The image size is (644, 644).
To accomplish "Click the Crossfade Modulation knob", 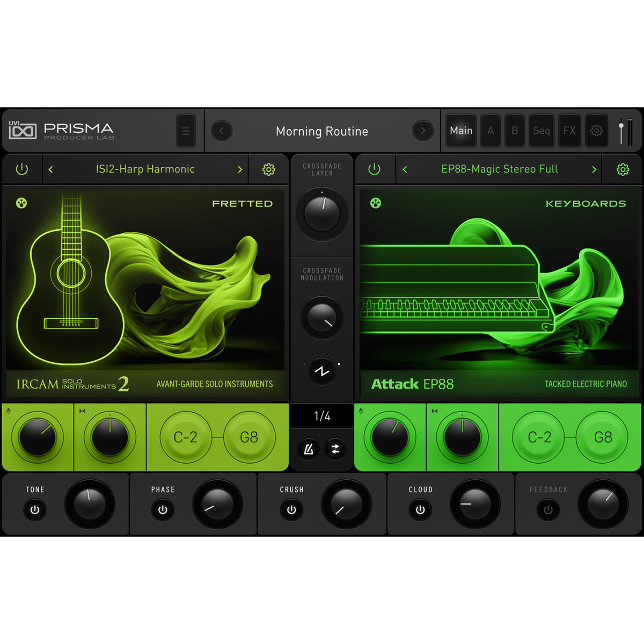I will [x=322, y=318].
